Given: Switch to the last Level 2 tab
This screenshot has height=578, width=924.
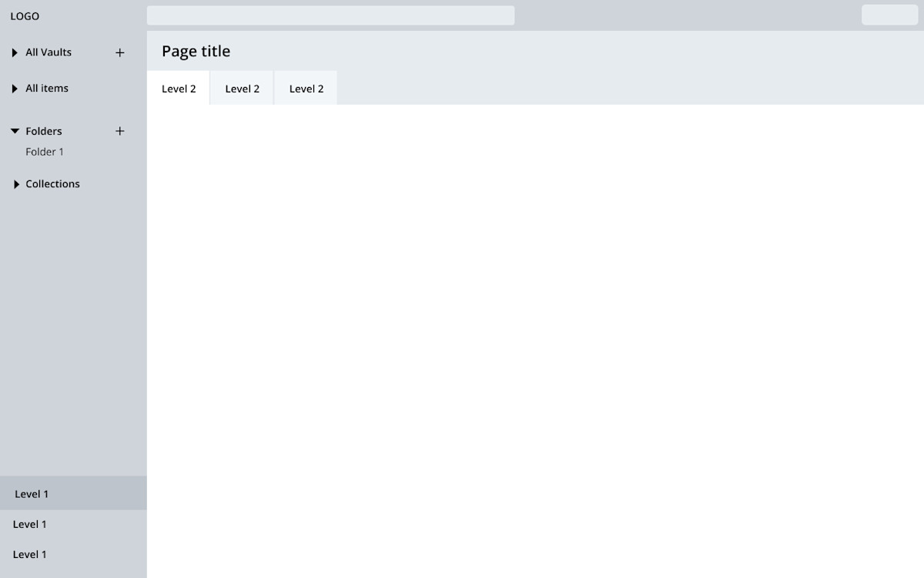Looking at the screenshot, I should pos(306,89).
